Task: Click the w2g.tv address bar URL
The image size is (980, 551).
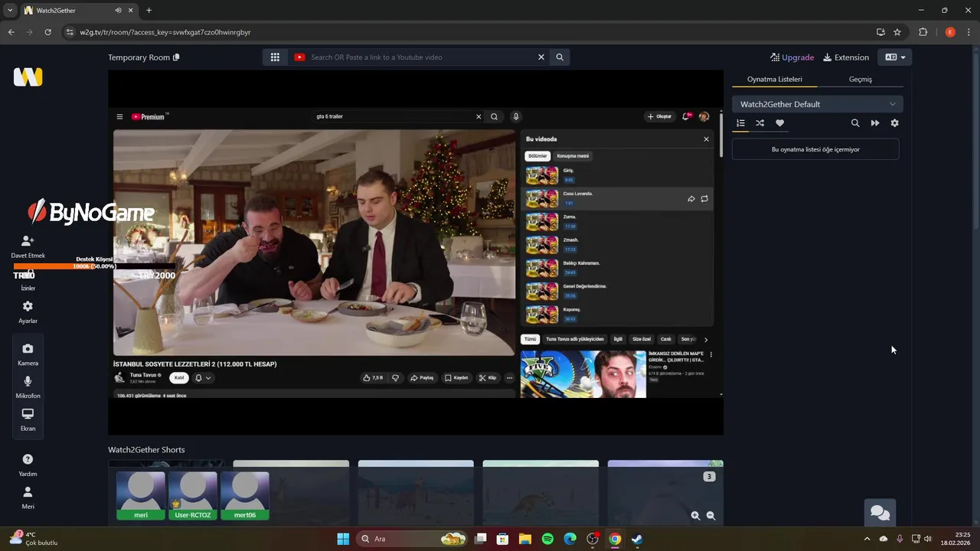Action: (x=165, y=32)
